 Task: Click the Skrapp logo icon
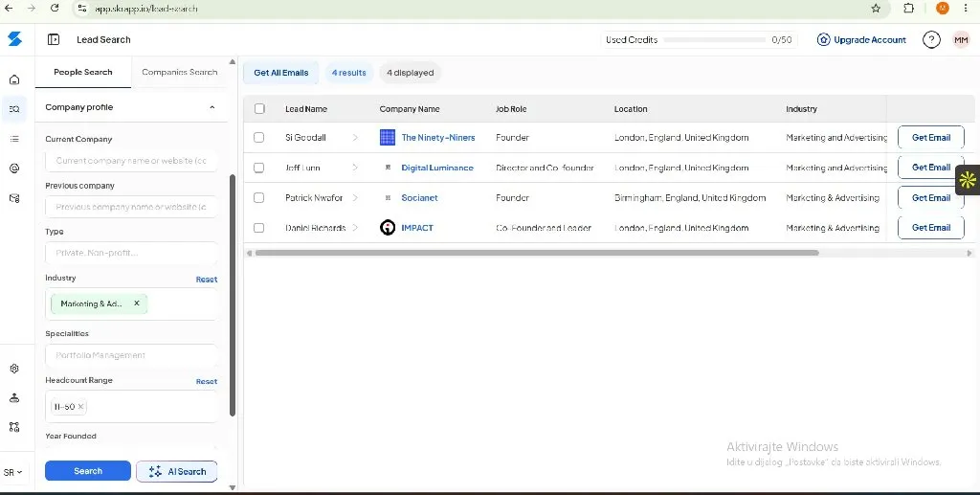pos(14,39)
